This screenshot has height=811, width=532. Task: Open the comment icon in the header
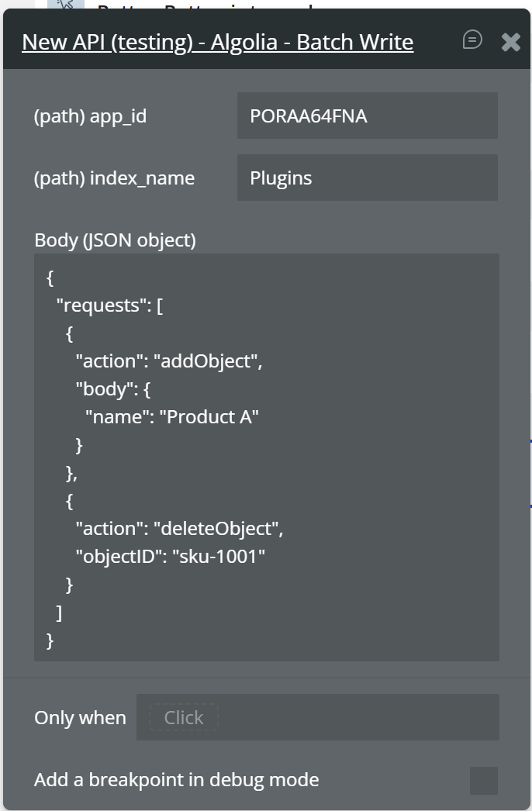pos(472,40)
